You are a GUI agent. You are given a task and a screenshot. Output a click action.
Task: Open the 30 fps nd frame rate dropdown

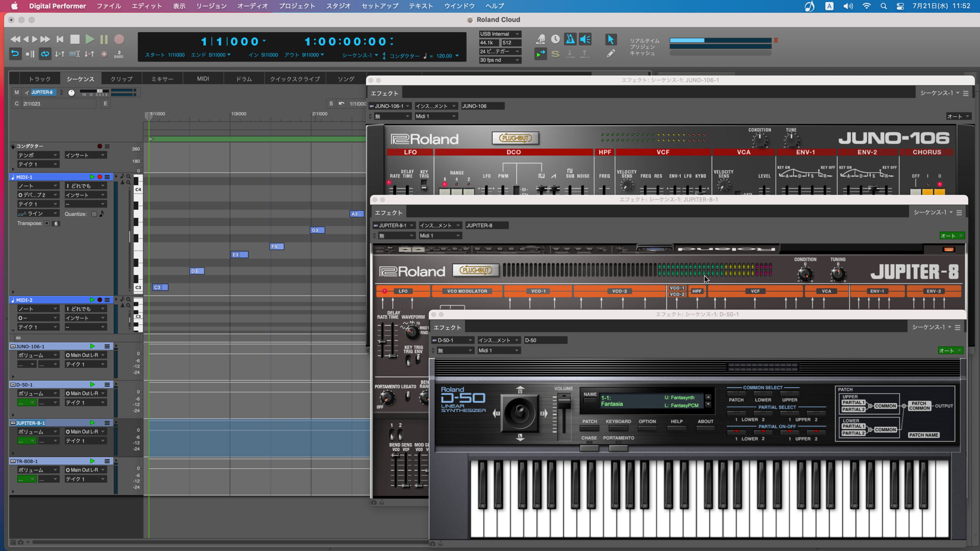click(500, 60)
